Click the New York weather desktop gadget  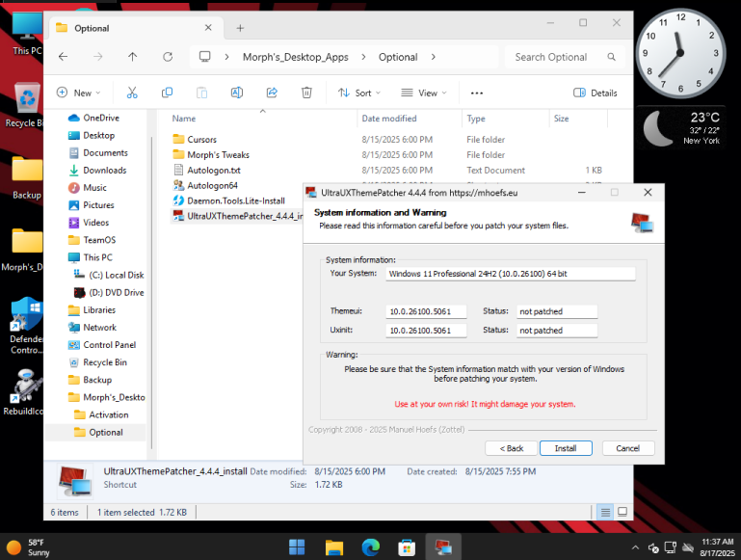click(x=681, y=128)
